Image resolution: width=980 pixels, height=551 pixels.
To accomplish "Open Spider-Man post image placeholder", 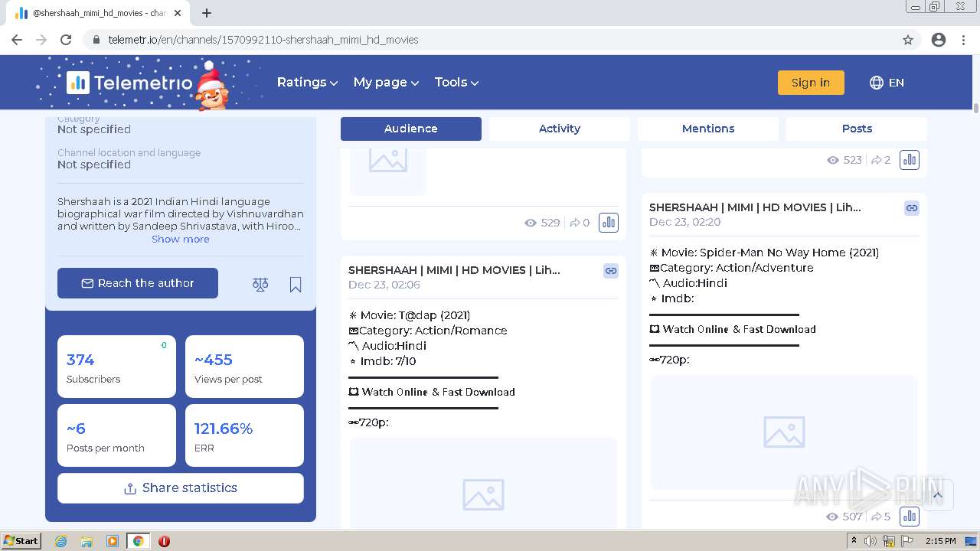I will (784, 432).
